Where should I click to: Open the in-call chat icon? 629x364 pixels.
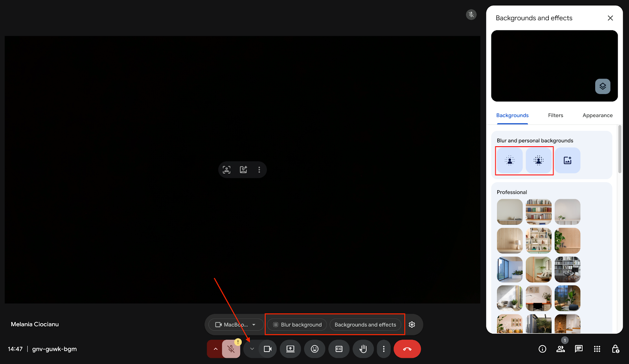(x=579, y=349)
